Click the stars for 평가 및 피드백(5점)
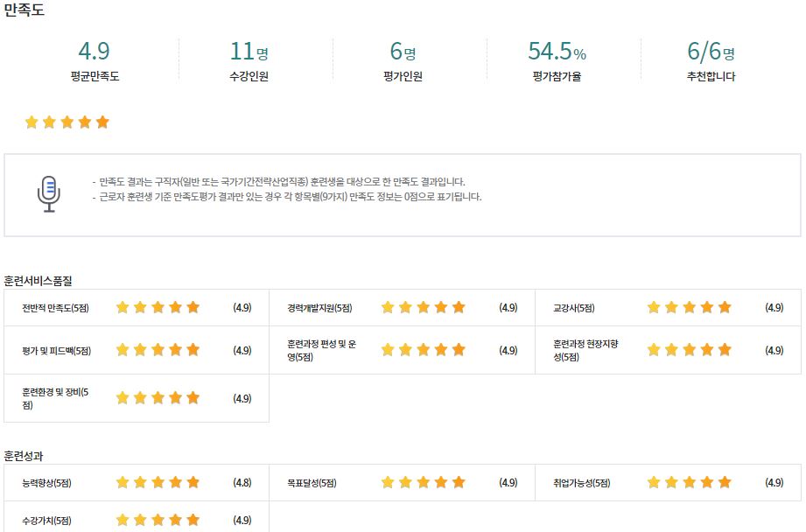 point(158,350)
